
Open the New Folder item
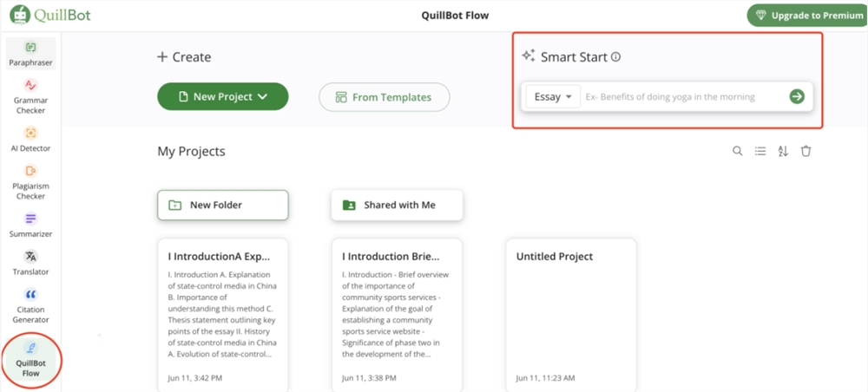click(x=222, y=206)
